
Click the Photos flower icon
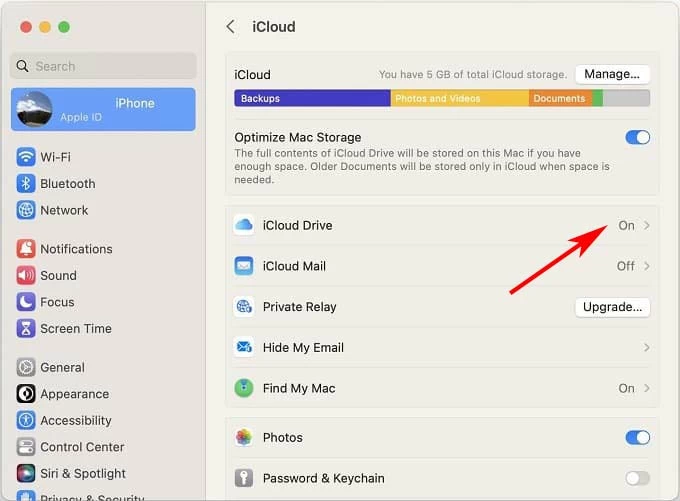(244, 438)
